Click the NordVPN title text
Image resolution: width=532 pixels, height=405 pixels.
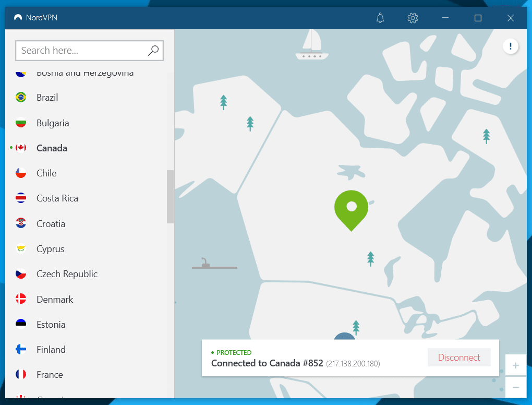click(x=41, y=18)
